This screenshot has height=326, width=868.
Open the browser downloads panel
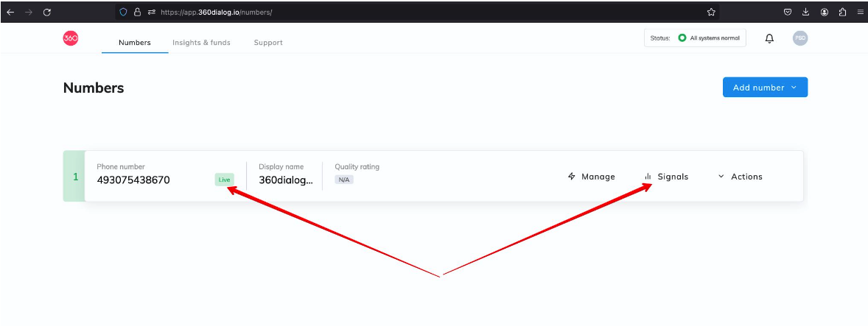tap(806, 13)
